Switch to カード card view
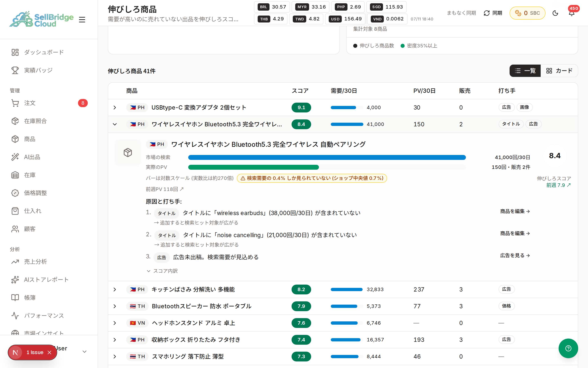588x368 pixels. point(559,71)
